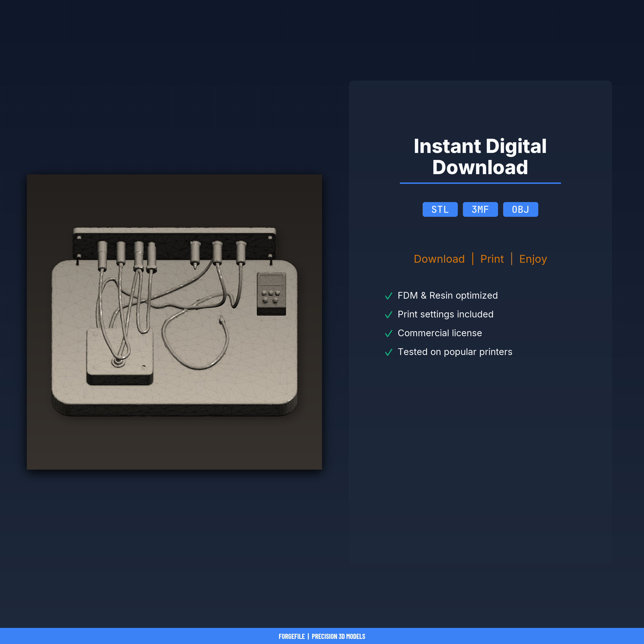Click the checkmark beside Commercial license
644x644 pixels.
[x=389, y=333]
